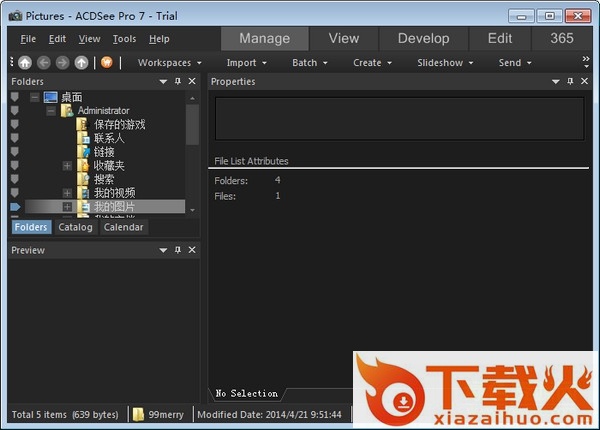Viewport: 600px width, 430px height.
Task: Open the Slideshow dropdown
Action: pos(445,63)
